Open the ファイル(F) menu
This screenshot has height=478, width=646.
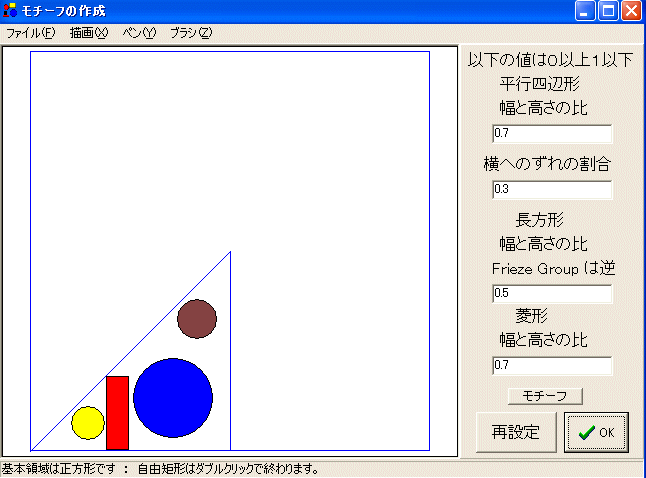pos(30,33)
